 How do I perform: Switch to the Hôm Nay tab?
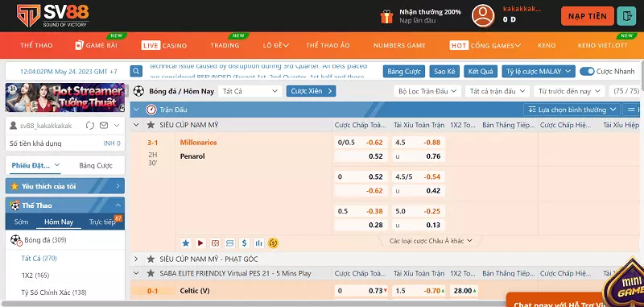coord(59,222)
